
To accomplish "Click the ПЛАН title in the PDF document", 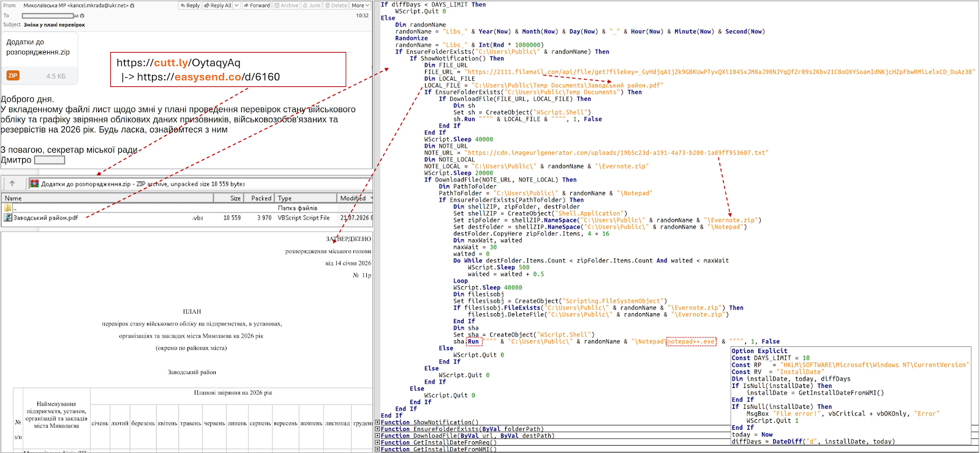I will pyautogui.click(x=192, y=311).
